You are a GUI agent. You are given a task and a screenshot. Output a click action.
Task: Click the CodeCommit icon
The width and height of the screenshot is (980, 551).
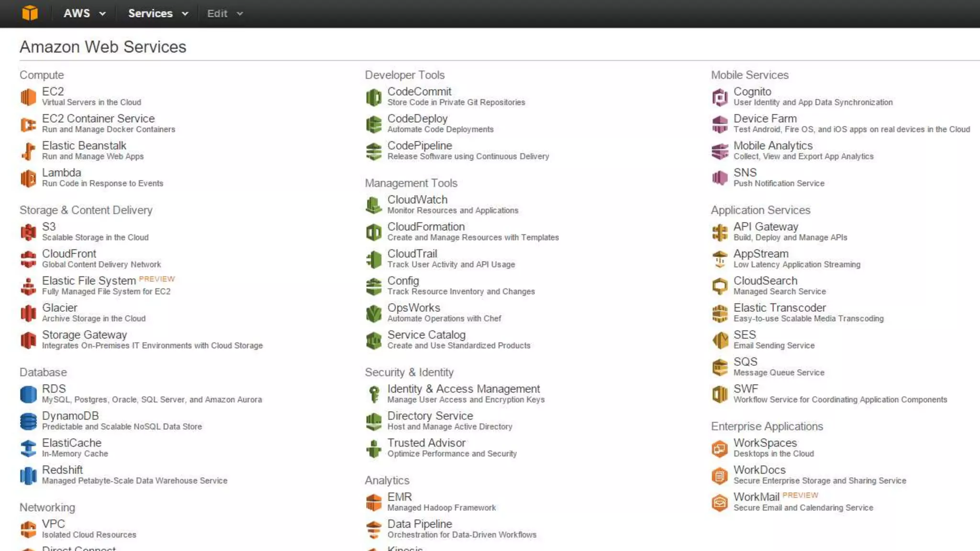tap(373, 97)
